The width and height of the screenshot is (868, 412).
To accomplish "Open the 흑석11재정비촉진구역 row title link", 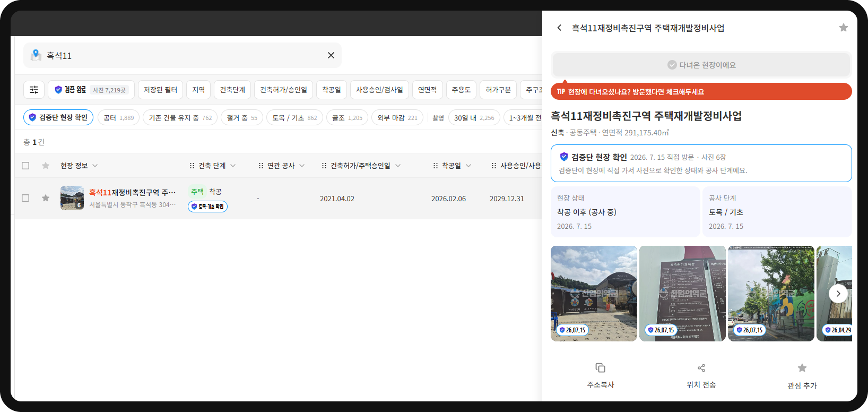I will [x=132, y=192].
